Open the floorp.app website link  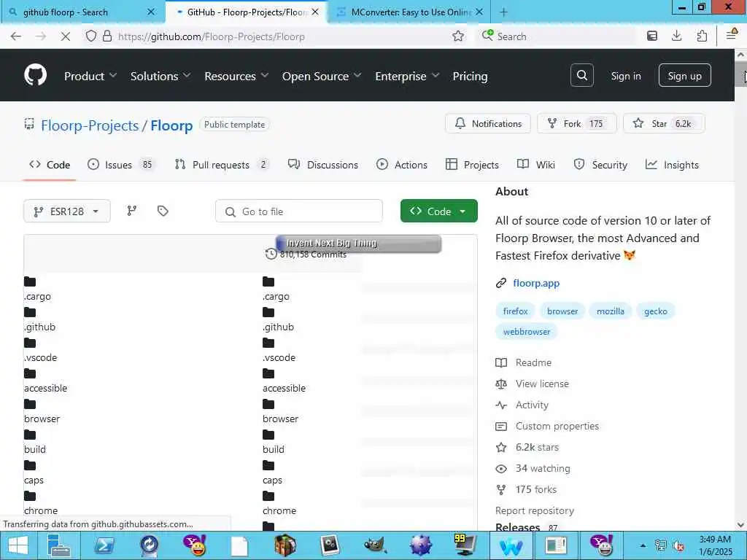536,283
